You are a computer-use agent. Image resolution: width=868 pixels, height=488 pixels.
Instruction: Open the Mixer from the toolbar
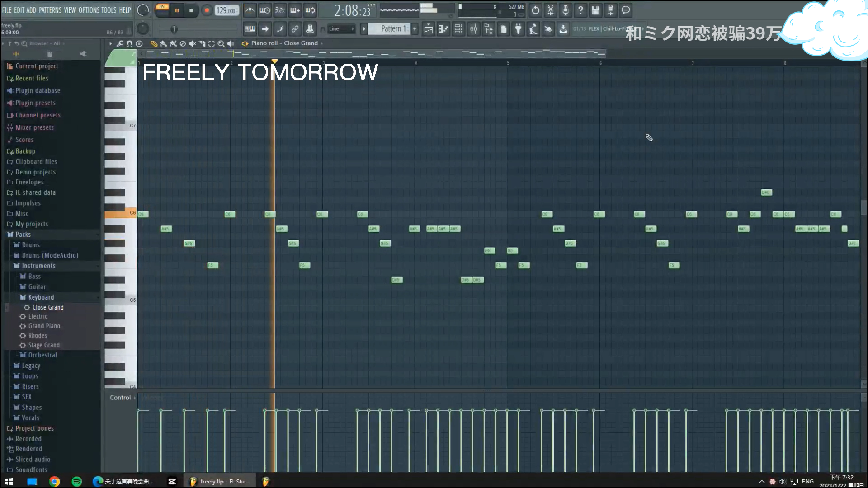[x=474, y=28]
